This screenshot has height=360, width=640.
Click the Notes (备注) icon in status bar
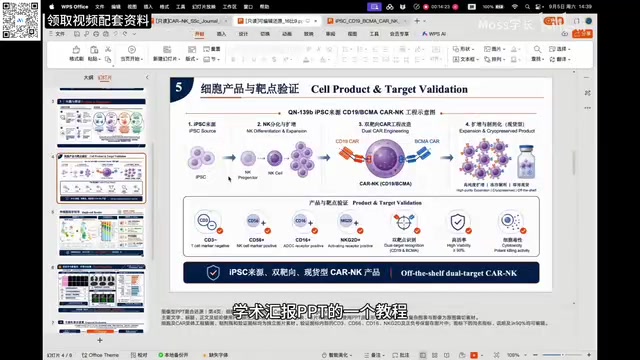[x=367, y=355]
